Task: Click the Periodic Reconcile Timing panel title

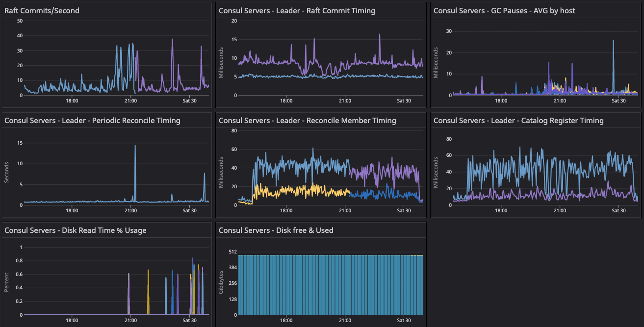Action: (x=92, y=121)
